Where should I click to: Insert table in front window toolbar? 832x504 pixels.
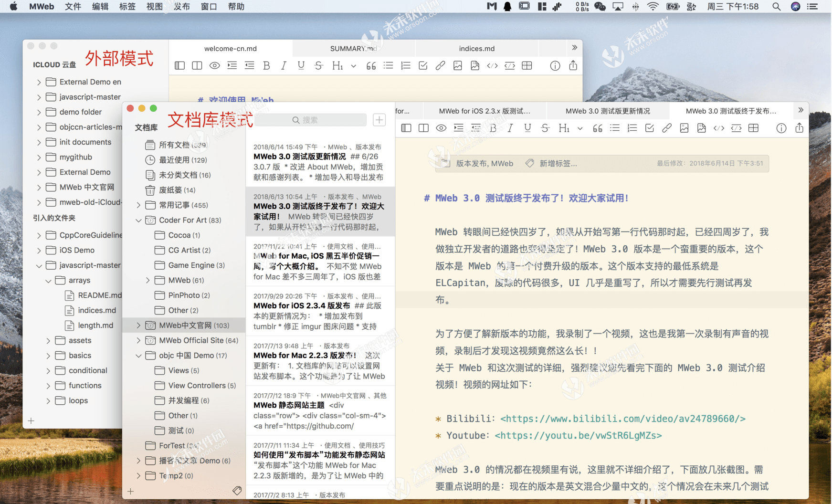[x=754, y=128]
